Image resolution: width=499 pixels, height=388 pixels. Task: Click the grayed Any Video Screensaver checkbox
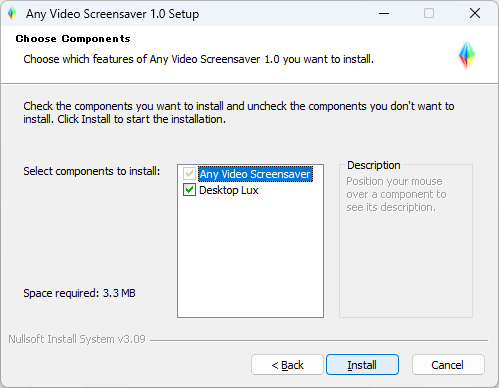point(189,174)
